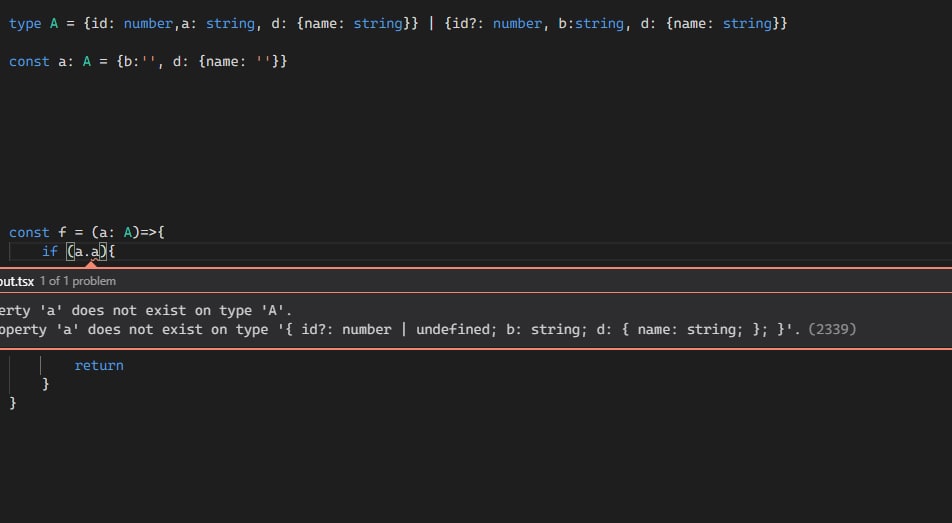Click error code (2339) in message

tap(832, 329)
